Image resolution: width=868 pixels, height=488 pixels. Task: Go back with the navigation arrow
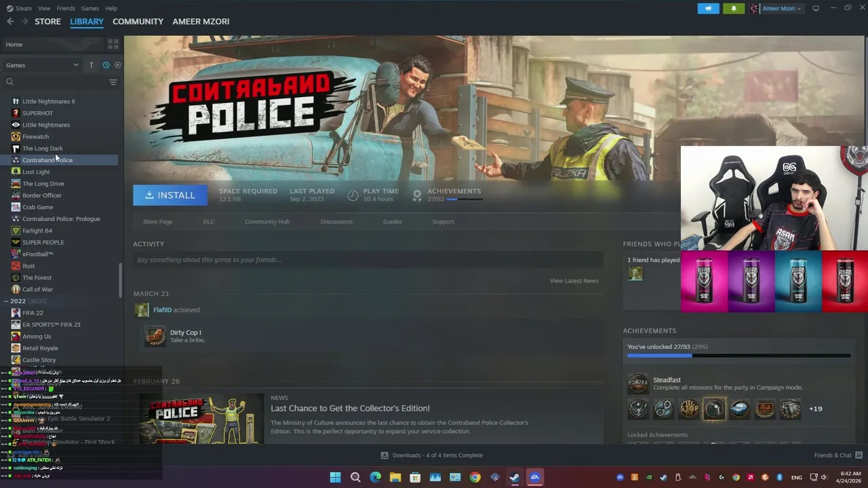pos(10,22)
